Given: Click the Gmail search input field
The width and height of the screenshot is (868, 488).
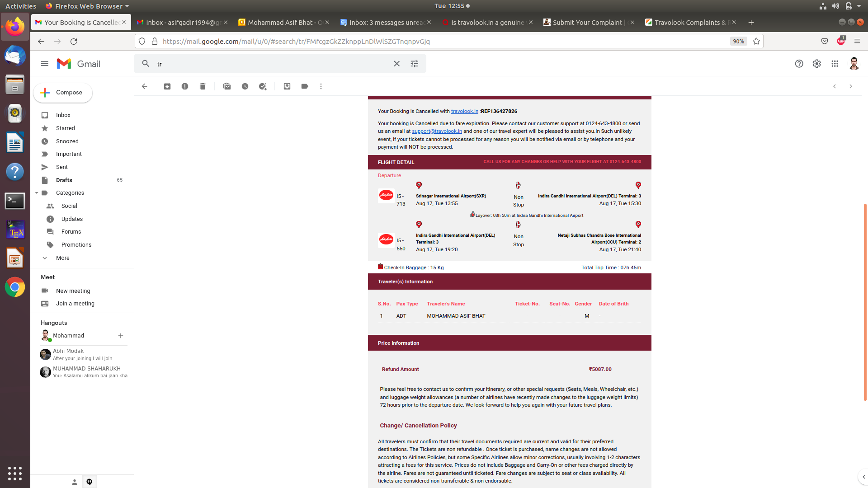Looking at the screenshot, I should click(x=271, y=64).
